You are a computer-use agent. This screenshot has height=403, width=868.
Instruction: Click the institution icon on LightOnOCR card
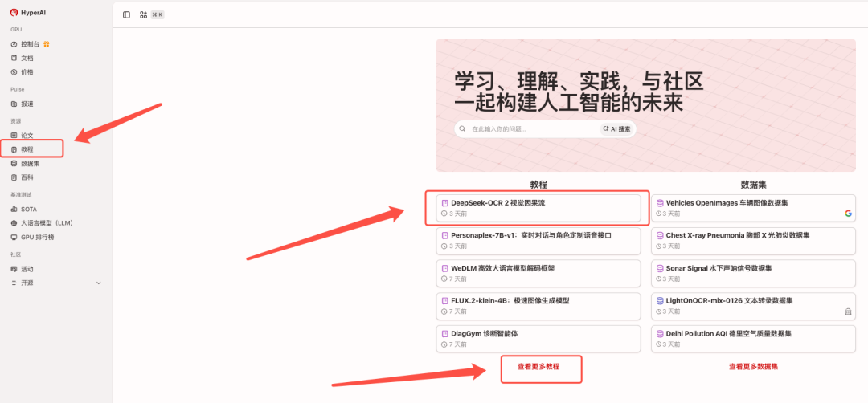pos(848,311)
